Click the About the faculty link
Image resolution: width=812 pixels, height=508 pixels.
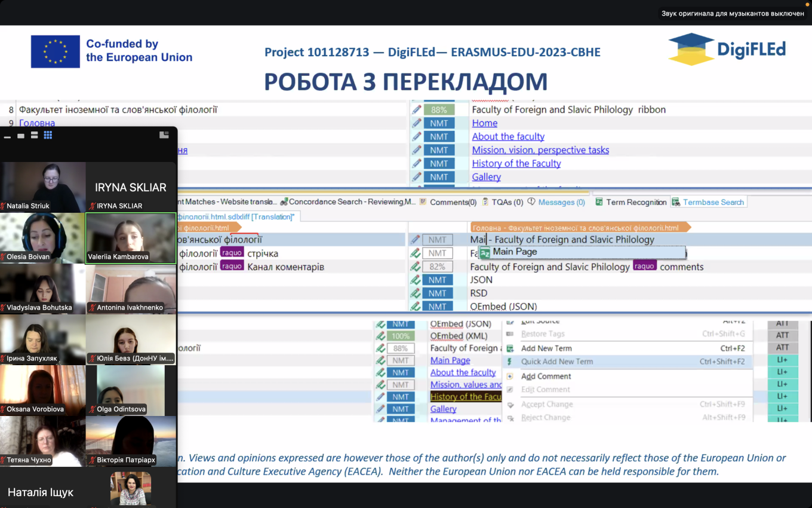(x=508, y=136)
